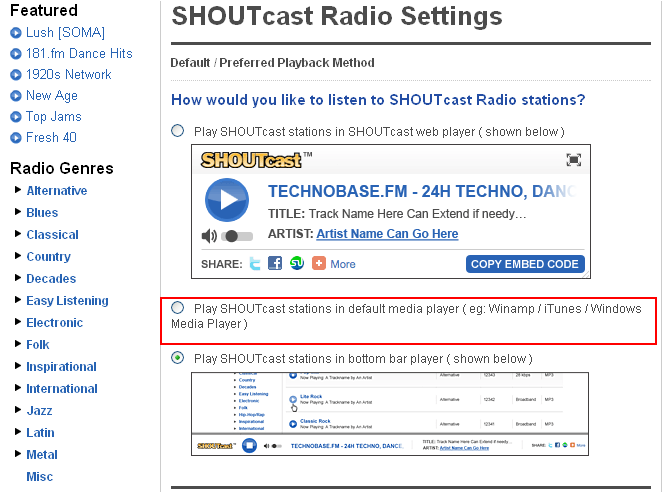
Task: Click the More share link
Action: coord(343,264)
